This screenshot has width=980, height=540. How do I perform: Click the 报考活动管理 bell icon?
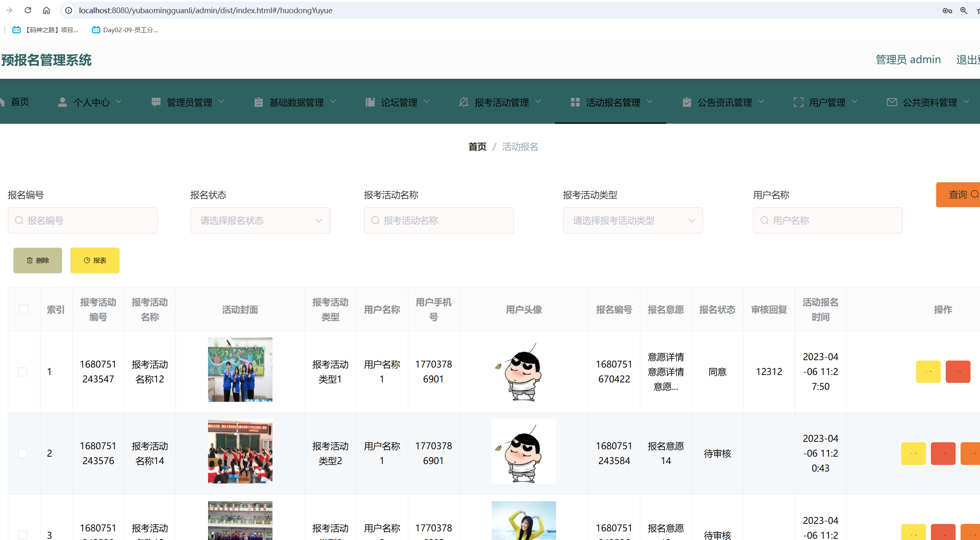click(464, 102)
